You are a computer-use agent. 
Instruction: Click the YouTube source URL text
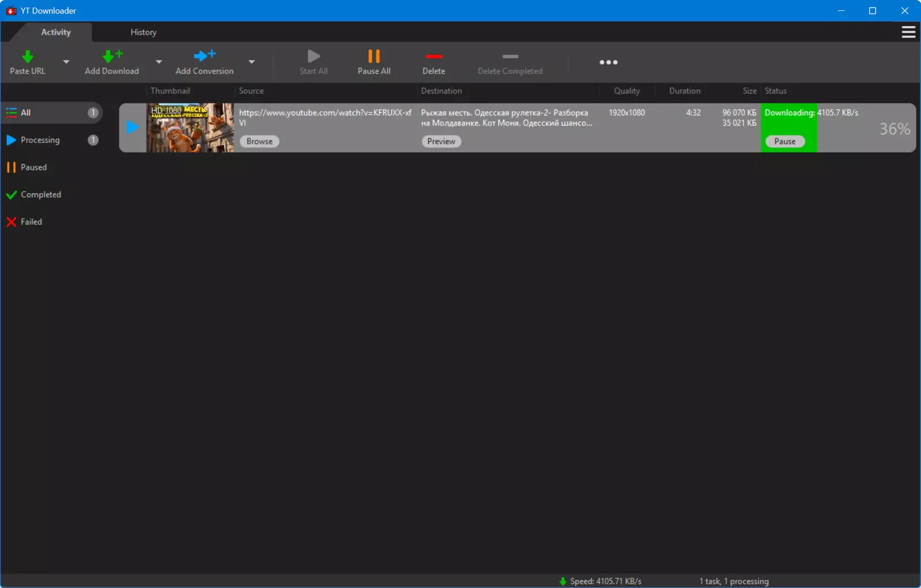tap(325, 118)
